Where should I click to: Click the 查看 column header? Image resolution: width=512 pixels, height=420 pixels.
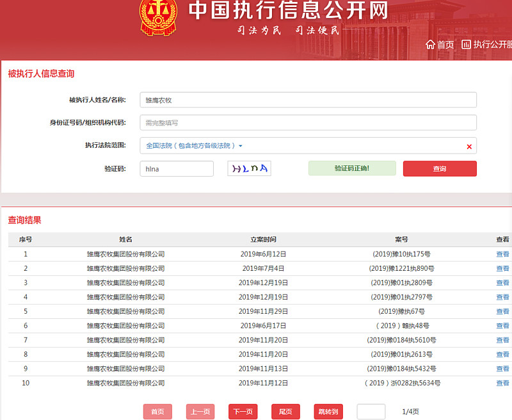coord(502,239)
